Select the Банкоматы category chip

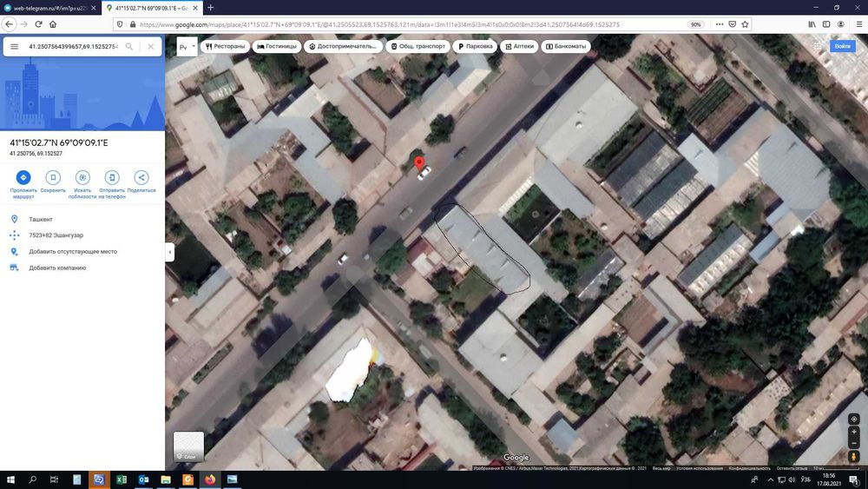[566, 47]
